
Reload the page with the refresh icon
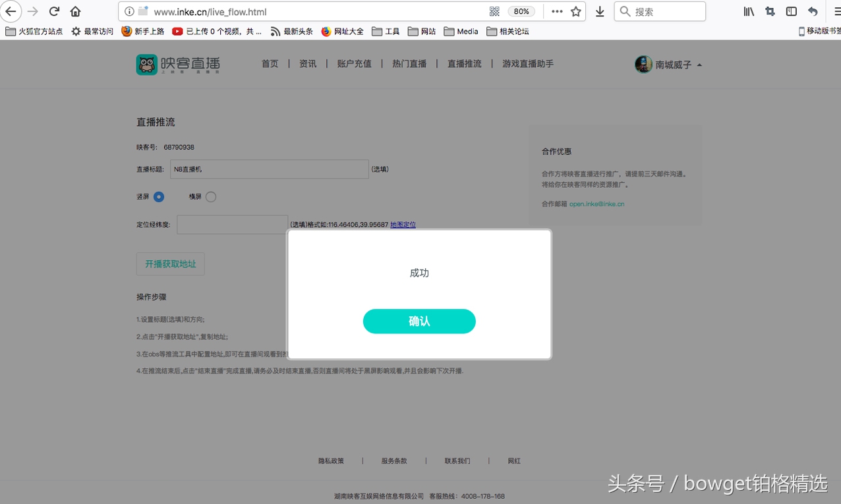click(x=54, y=11)
